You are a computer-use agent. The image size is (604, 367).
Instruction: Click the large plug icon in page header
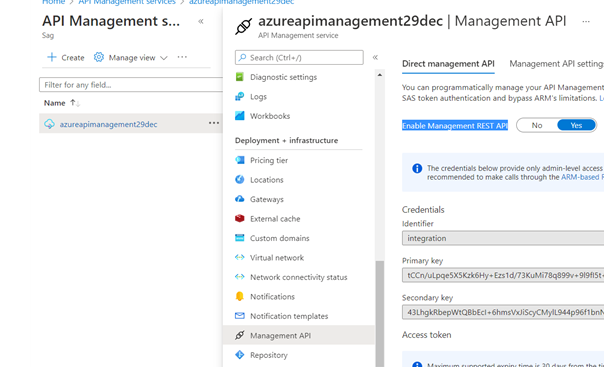pos(243,26)
